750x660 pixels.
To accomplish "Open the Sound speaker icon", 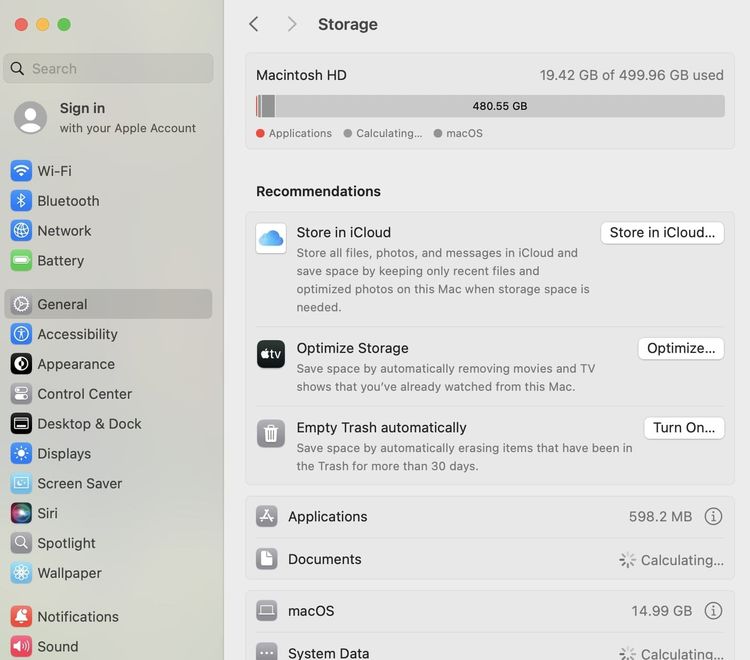I will 21,646.
